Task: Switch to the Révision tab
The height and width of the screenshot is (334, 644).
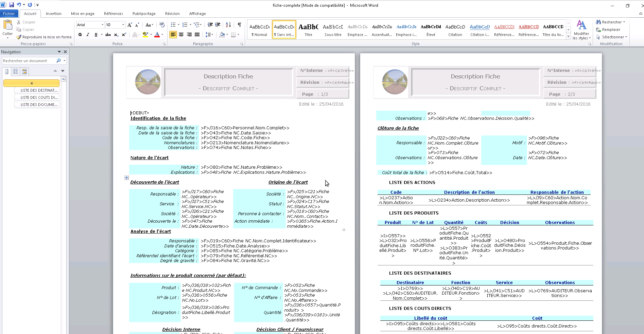Action: tap(172, 14)
